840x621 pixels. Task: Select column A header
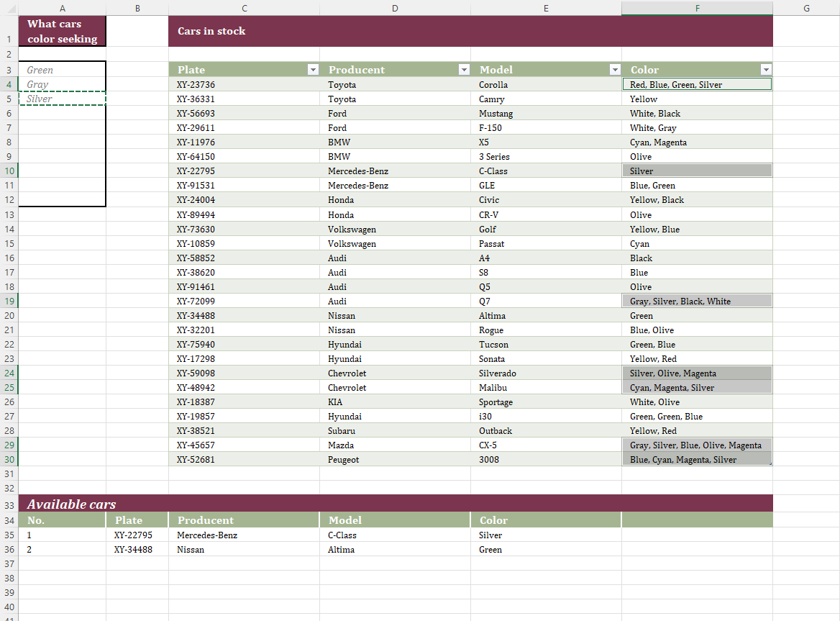62,8
